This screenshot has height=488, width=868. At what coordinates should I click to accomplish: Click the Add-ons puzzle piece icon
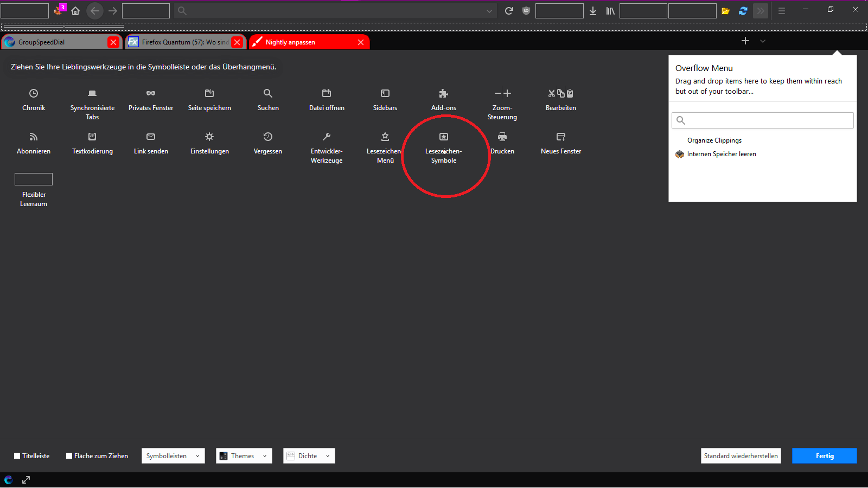[443, 93]
